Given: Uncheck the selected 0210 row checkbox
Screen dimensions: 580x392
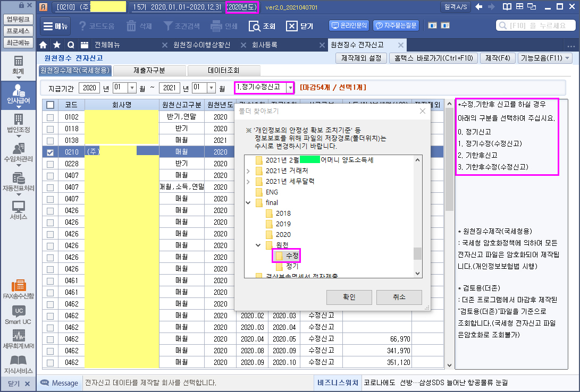Looking at the screenshot, I should 50,152.
